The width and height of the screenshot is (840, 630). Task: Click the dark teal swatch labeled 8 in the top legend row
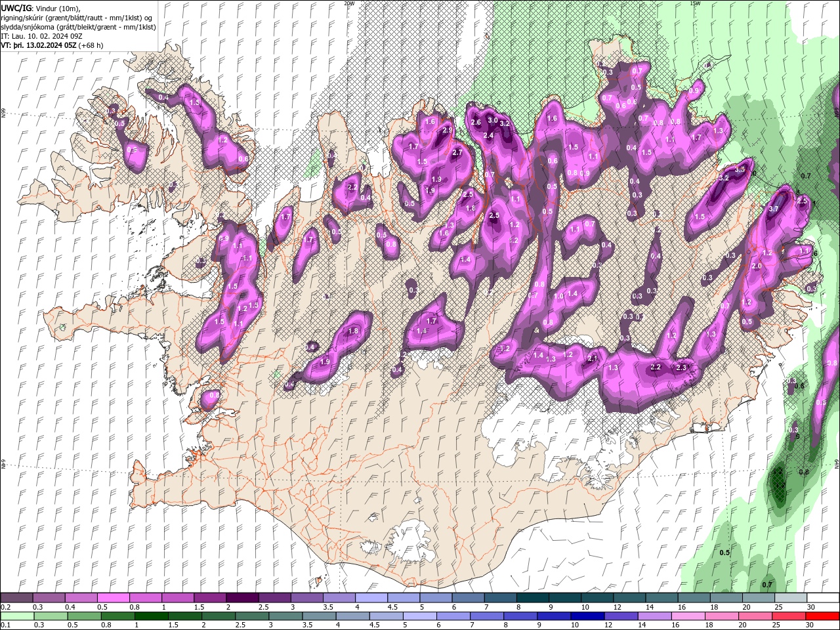(532, 598)
